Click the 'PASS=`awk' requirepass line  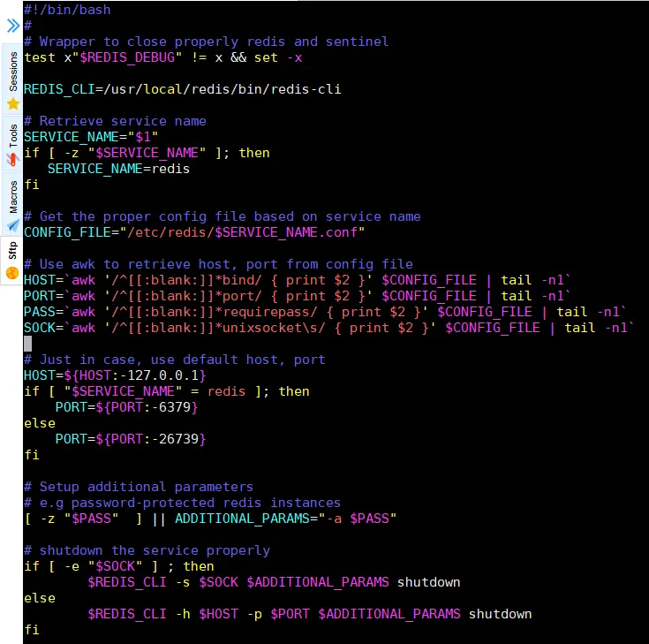325,312
